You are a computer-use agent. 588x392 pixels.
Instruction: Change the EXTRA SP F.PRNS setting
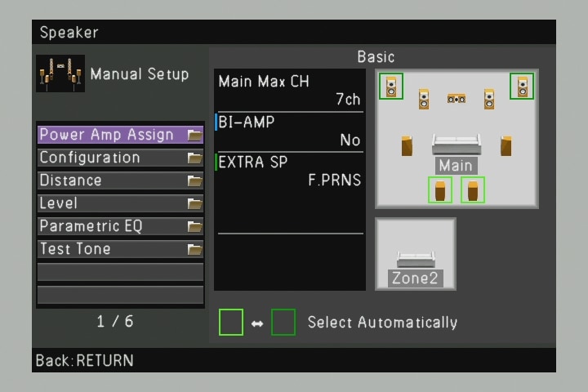289,171
